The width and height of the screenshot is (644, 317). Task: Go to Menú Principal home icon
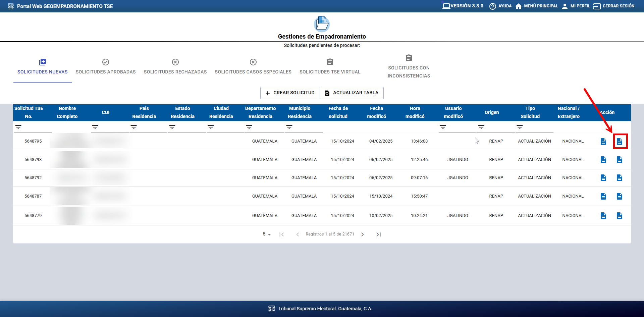519,6
